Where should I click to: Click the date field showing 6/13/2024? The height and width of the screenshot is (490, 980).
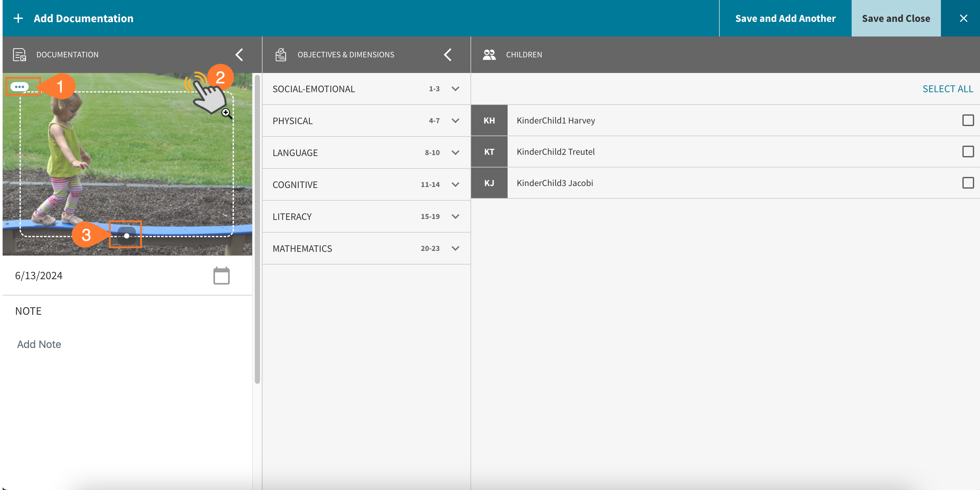pos(38,275)
